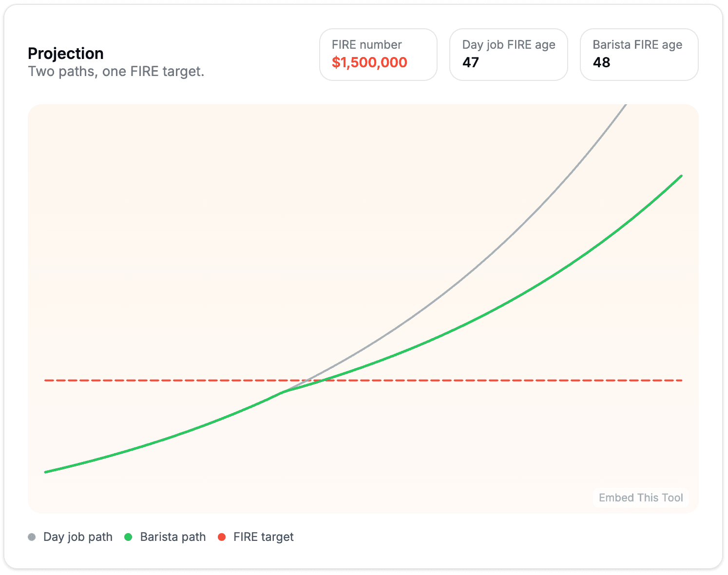The height and width of the screenshot is (575, 728).
Task: Click the green Barista path legend dot
Action: click(x=129, y=537)
